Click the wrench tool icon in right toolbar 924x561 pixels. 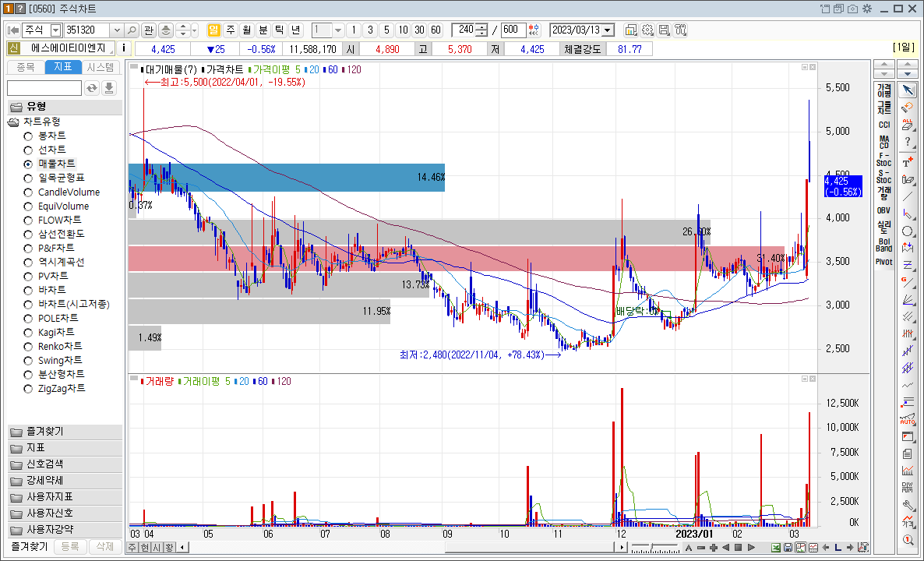click(x=908, y=505)
